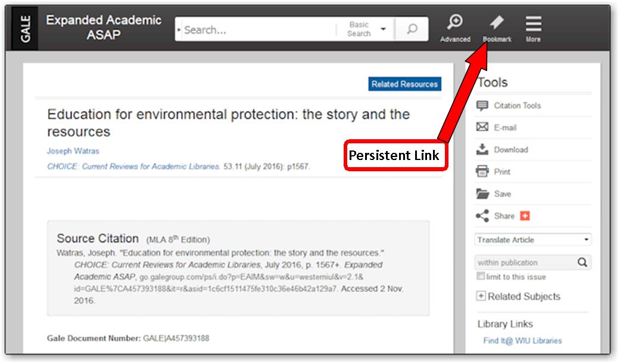Save the article to folder
Screen dimensions: 620x364
494,193
